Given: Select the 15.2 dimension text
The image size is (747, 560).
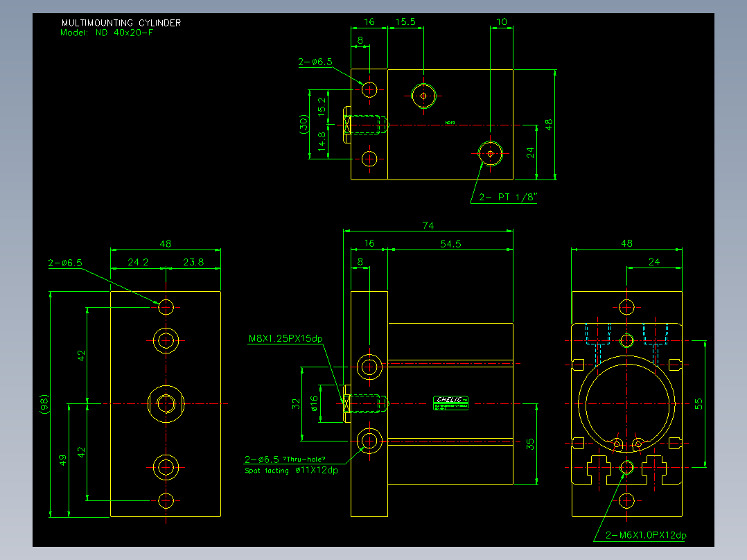Looking at the screenshot, I should (322, 107).
